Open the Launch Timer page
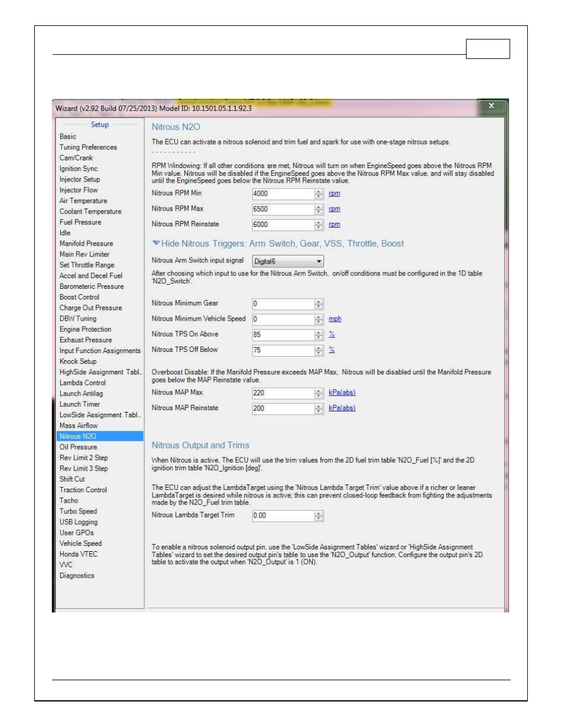The width and height of the screenshot is (562, 728). [x=80, y=404]
